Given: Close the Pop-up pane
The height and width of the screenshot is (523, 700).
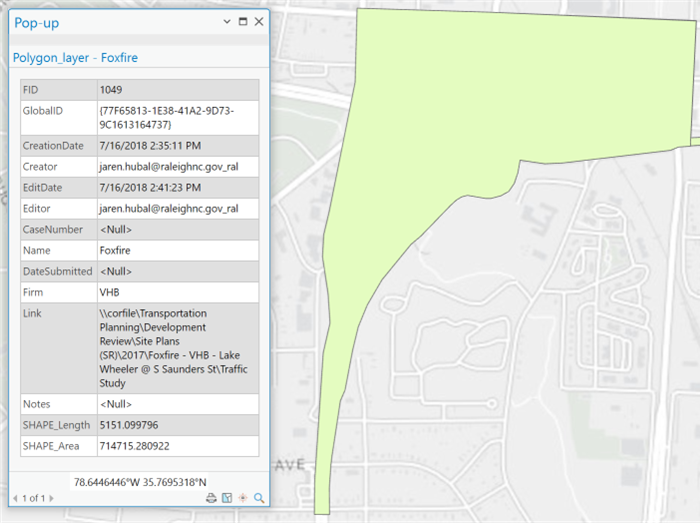Looking at the screenshot, I should click(259, 21).
